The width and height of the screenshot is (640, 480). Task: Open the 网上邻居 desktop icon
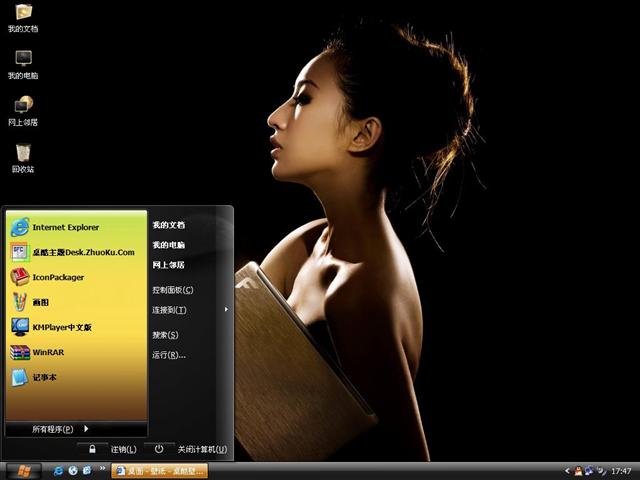click(23, 111)
